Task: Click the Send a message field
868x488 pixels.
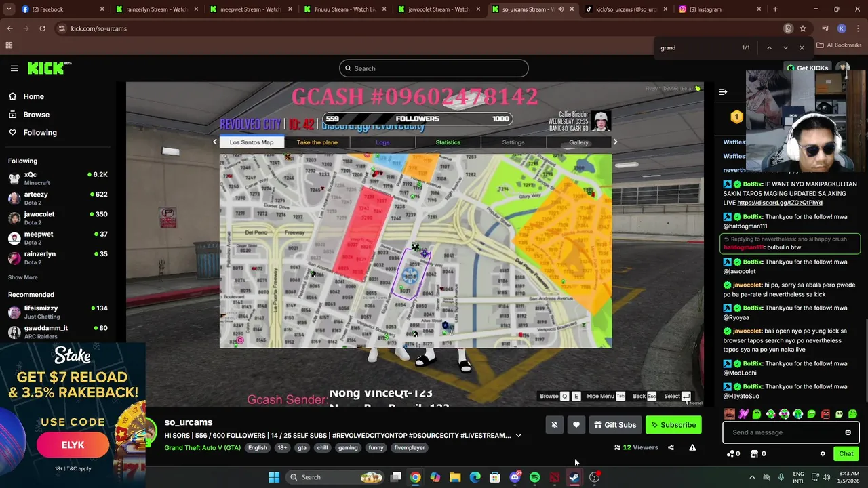Action: click(783, 432)
